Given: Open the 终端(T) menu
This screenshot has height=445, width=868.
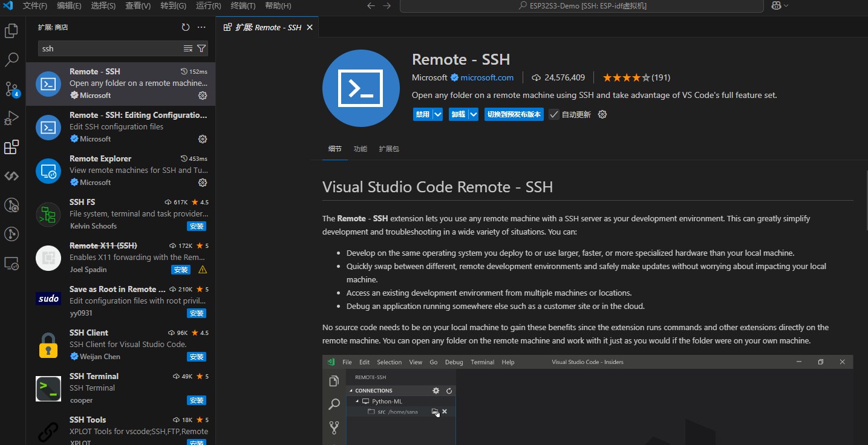Looking at the screenshot, I should pyautogui.click(x=243, y=5).
